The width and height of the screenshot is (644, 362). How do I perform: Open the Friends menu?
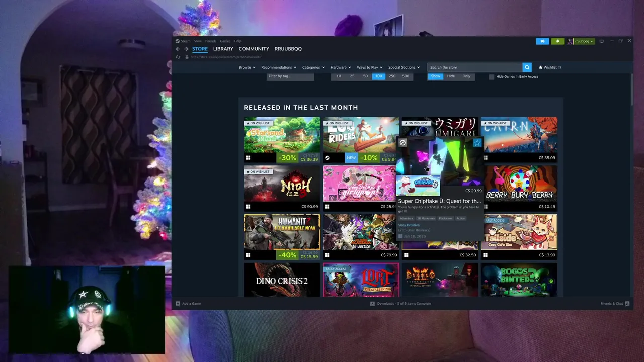coord(211,41)
